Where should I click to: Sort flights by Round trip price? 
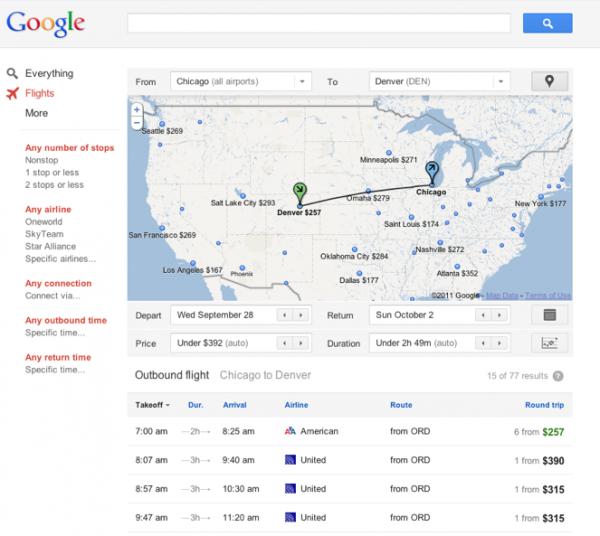[x=544, y=405]
